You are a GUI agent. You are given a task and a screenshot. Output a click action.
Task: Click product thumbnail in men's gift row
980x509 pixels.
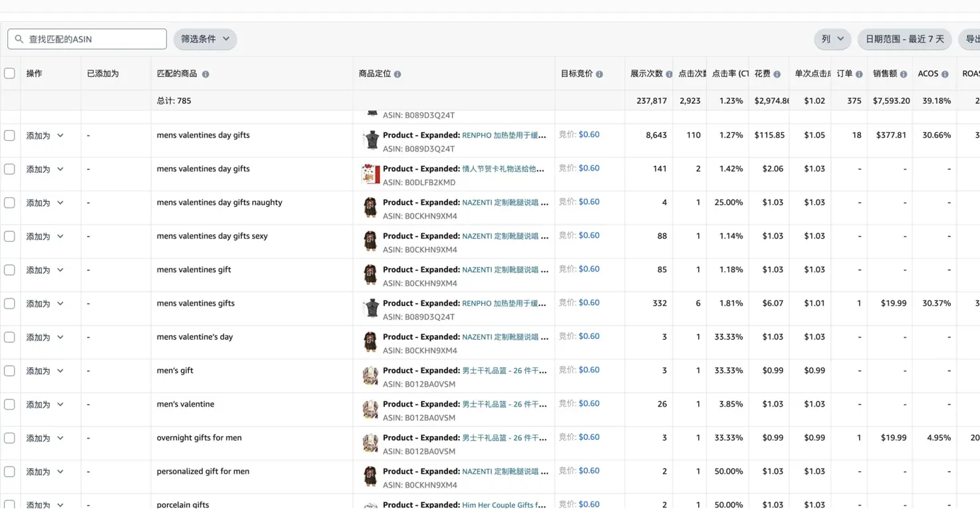click(x=370, y=375)
